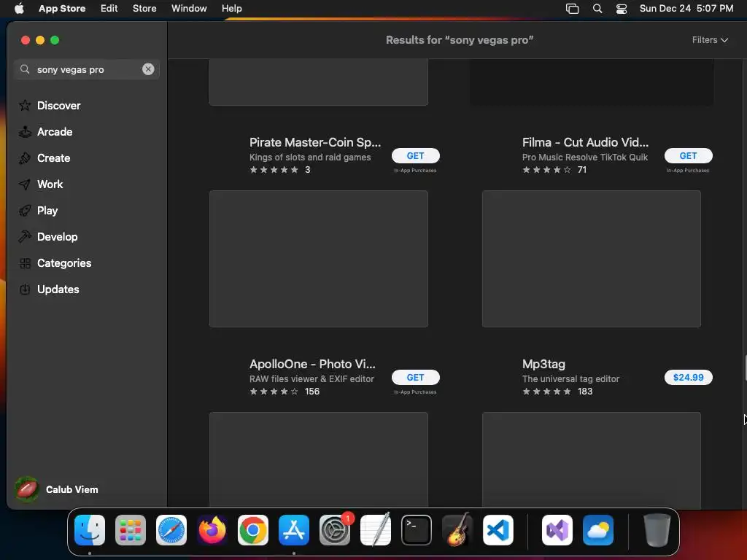
Task: Open Updates section
Action: 58,289
